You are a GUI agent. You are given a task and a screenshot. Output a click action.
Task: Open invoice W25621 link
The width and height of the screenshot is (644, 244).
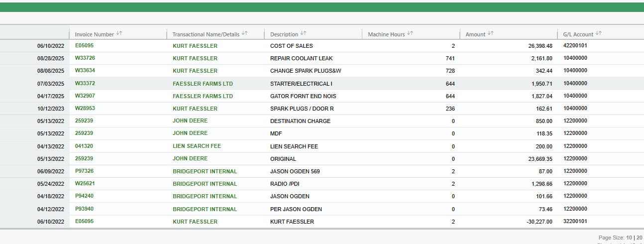click(x=85, y=184)
